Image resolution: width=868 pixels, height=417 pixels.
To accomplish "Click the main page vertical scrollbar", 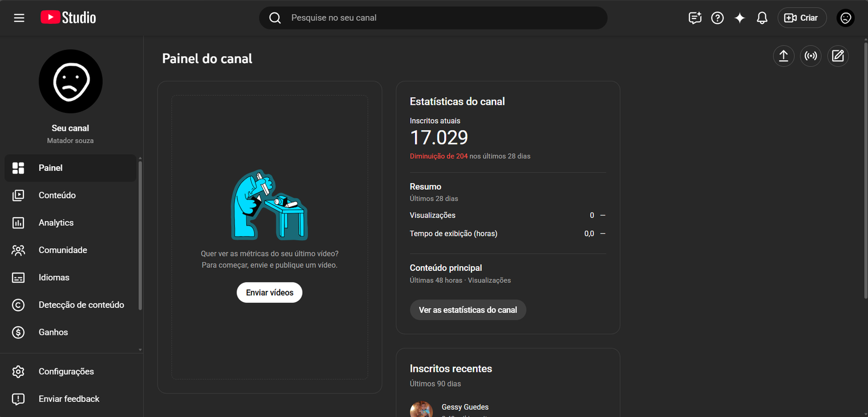I will click(865, 168).
